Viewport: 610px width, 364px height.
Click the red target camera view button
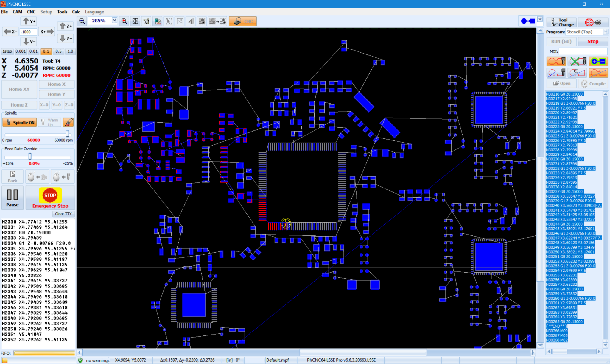coord(593,22)
